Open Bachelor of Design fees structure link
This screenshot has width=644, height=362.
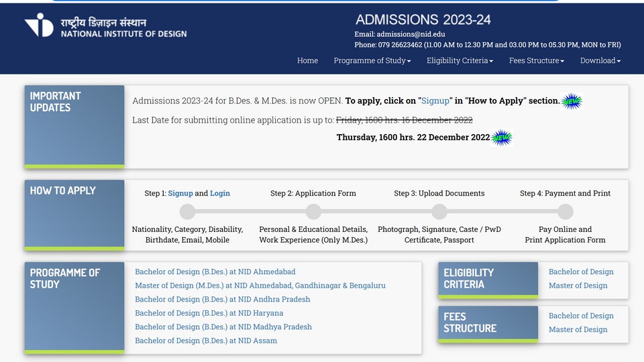[581, 316]
